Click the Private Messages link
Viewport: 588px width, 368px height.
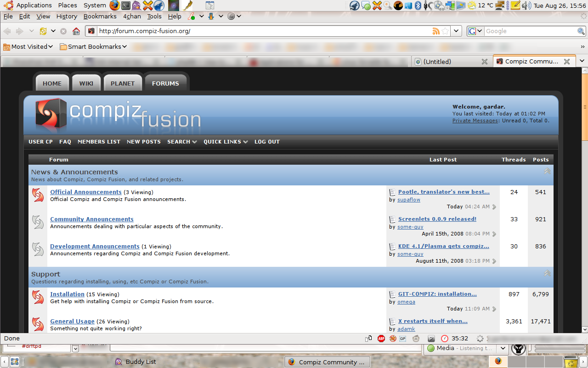475,121
